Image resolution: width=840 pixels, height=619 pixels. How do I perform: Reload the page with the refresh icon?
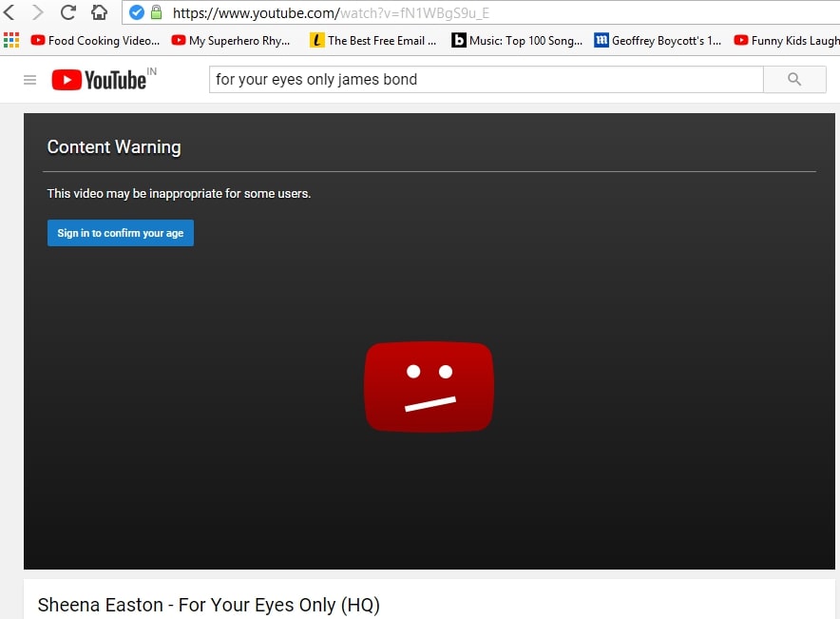click(x=67, y=11)
